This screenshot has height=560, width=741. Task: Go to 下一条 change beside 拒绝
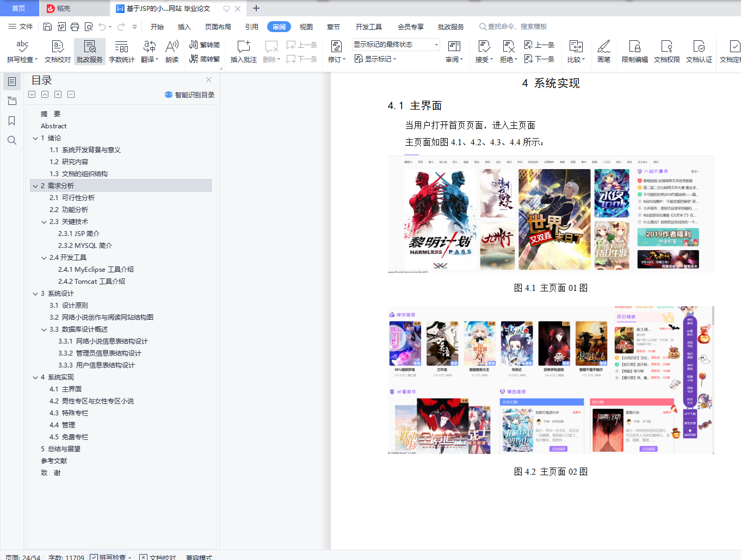[539, 59]
